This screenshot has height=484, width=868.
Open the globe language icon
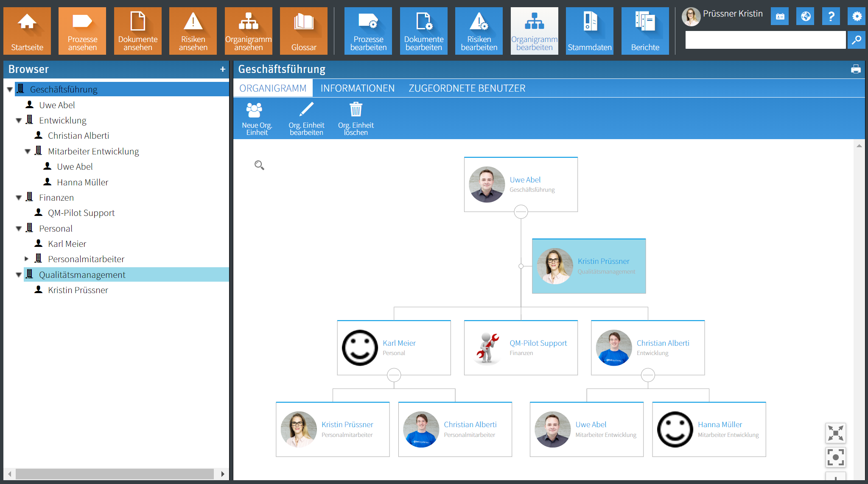(805, 16)
